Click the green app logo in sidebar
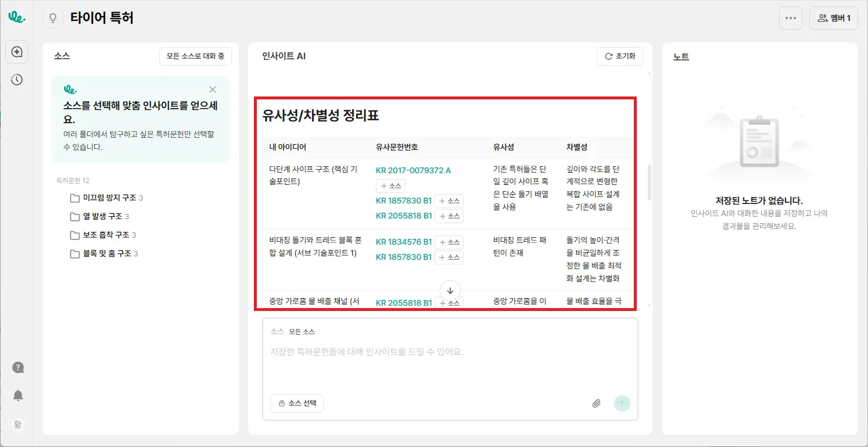This screenshot has width=868, height=447. pyautogui.click(x=17, y=17)
